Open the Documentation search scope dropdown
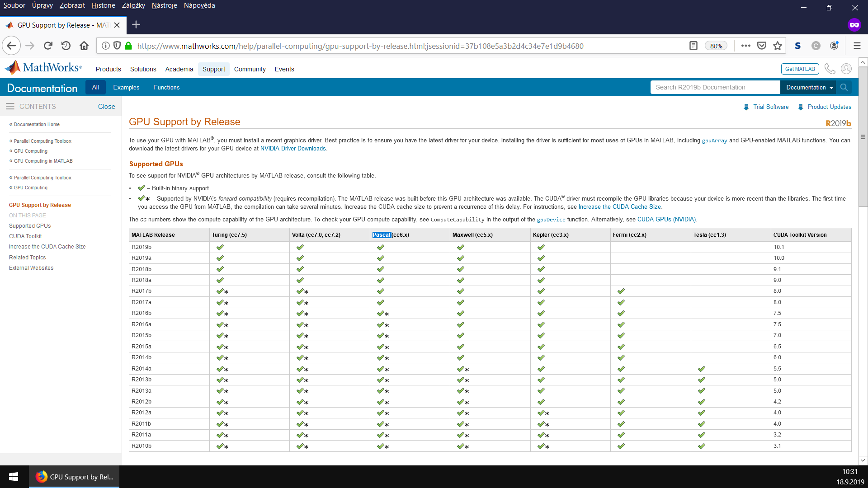868x488 pixels. (809, 87)
